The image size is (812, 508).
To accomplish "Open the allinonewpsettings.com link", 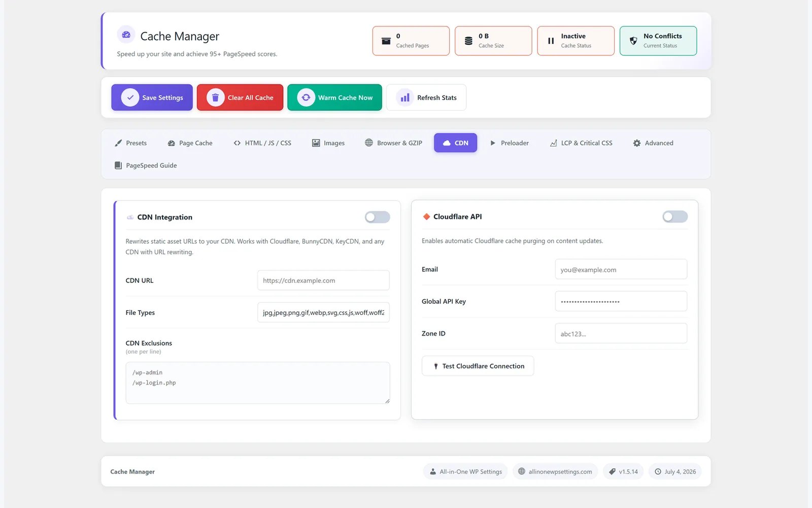I will pyautogui.click(x=555, y=472).
